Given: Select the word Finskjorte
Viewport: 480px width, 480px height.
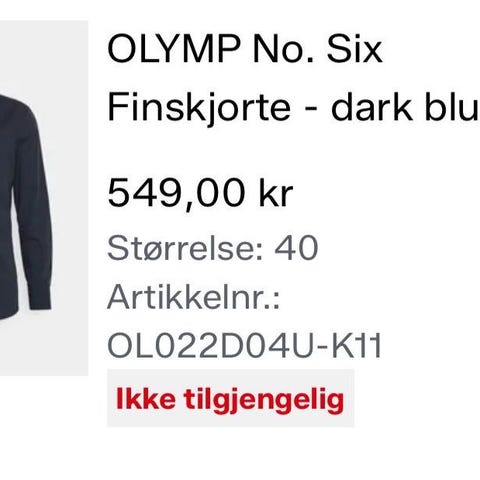Looking at the screenshot, I should [199, 108].
